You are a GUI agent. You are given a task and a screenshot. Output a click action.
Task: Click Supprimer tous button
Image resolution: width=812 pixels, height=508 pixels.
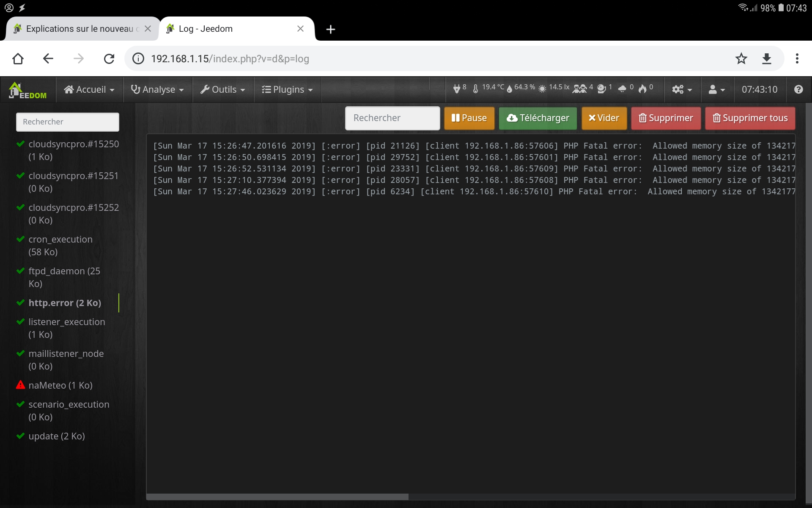coord(750,118)
